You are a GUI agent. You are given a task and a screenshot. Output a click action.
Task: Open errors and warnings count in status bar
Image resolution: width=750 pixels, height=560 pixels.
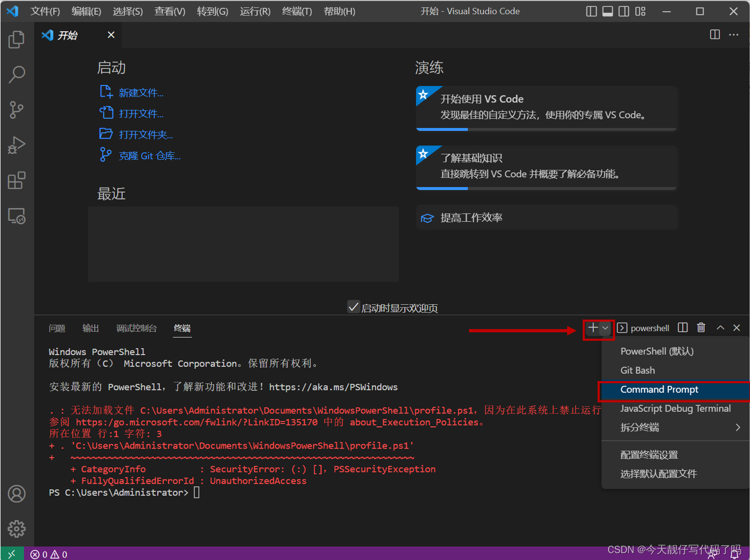pyautogui.click(x=49, y=554)
